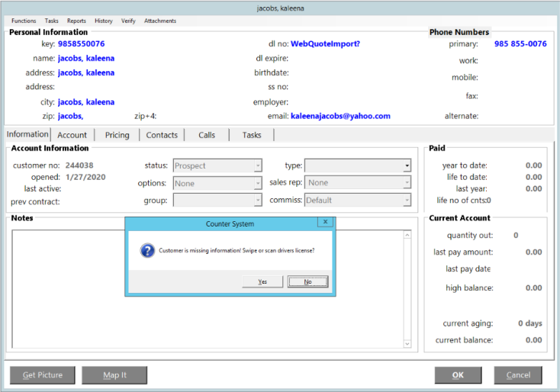This screenshot has height=392, width=560.
Task: Open the Attachments menu
Action: coord(159,21)
